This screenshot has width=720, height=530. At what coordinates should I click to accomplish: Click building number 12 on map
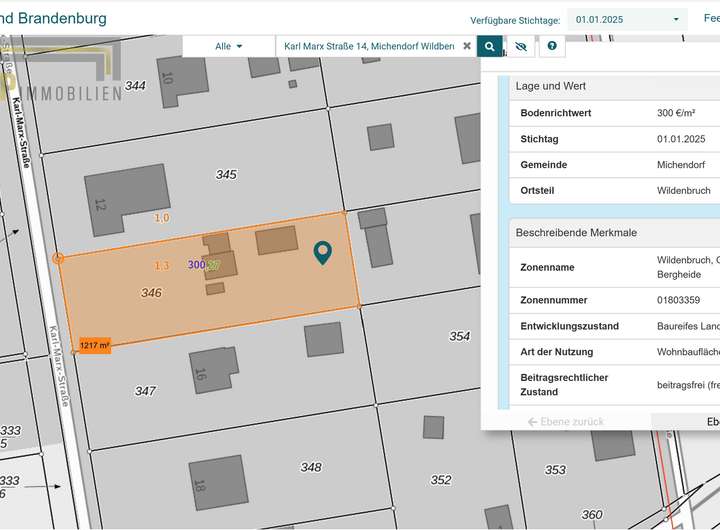pos(100,204)
